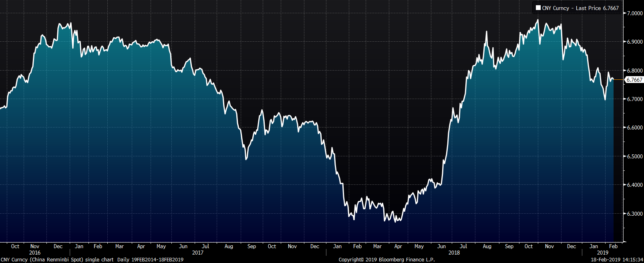This screenshot has height=263, width=644.
Task: Click the Nov month label above 2016
Action: 35,246
